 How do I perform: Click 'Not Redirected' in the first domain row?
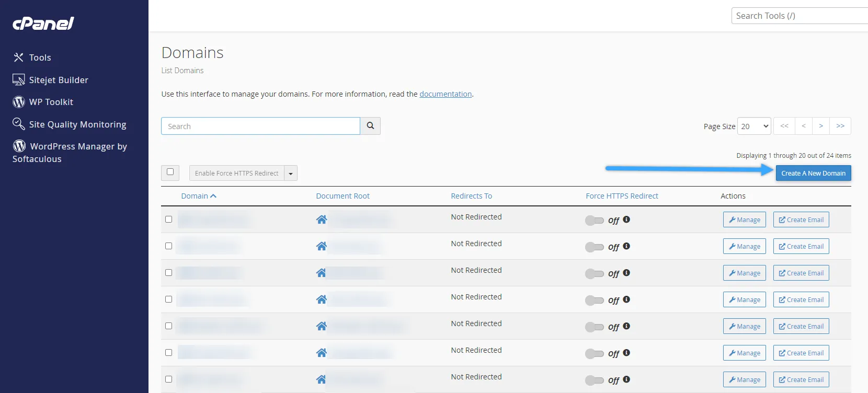tap(476, 217)
